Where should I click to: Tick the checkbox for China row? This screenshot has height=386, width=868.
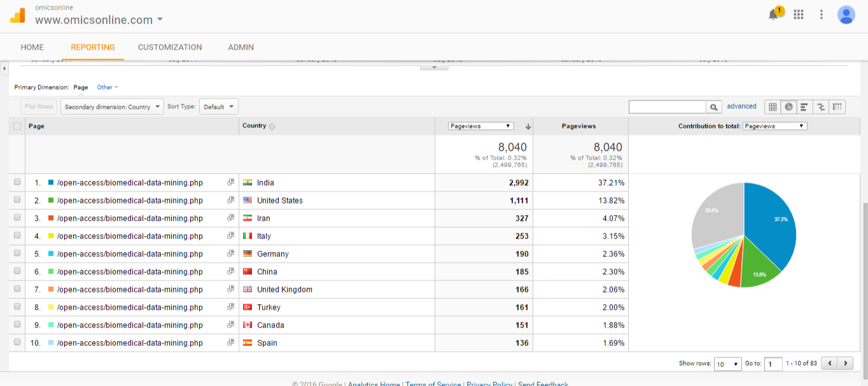[x=17, y=271]
